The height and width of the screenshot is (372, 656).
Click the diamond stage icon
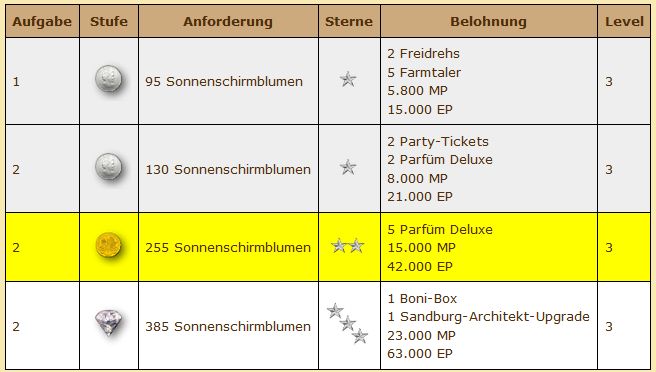(108, 322)
